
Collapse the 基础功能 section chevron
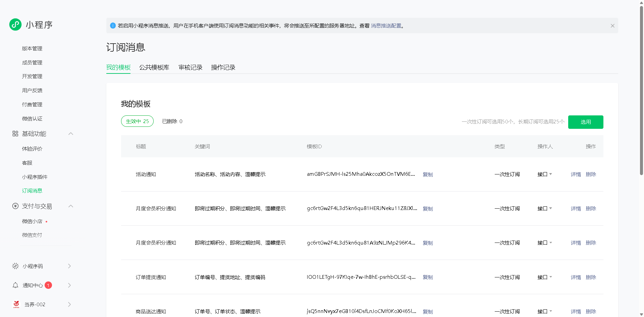(x=71, y=134)
